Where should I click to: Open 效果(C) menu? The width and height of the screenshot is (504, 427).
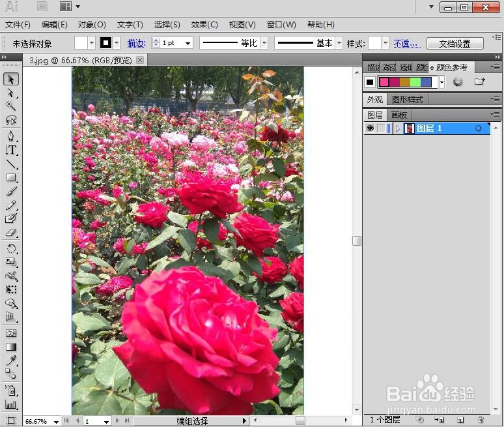coord(204,25)
